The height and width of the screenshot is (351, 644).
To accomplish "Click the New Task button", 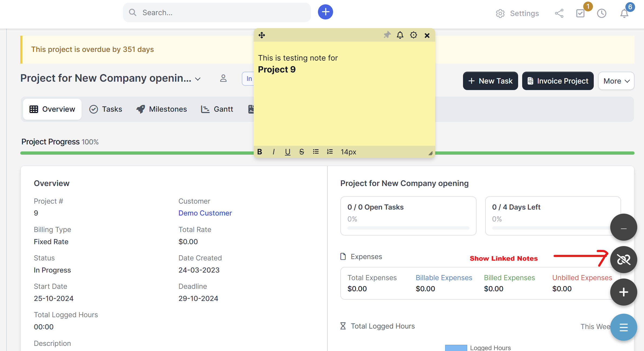I will [490, 81].
